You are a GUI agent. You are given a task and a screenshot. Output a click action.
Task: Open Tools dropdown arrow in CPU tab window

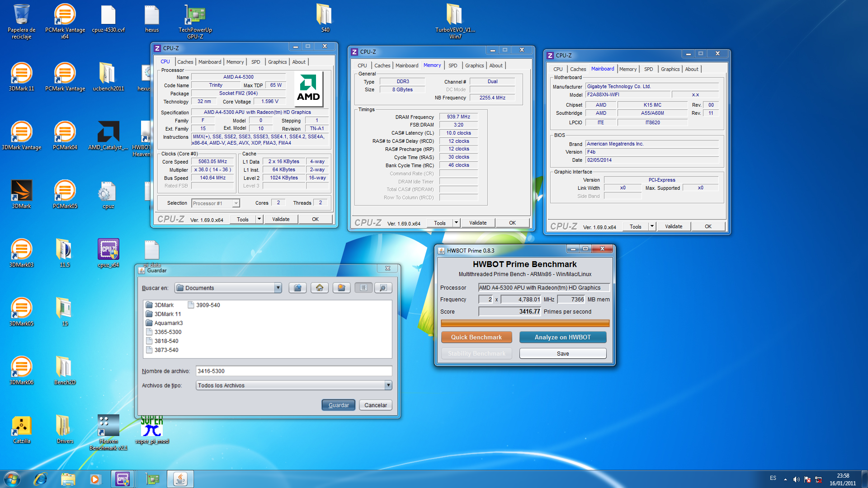(259, 219)
